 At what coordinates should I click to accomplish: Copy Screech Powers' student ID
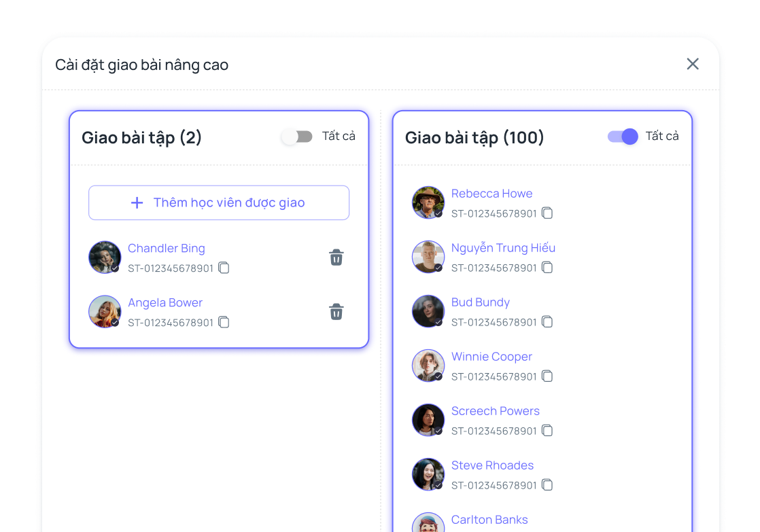[x=547, y=431]
